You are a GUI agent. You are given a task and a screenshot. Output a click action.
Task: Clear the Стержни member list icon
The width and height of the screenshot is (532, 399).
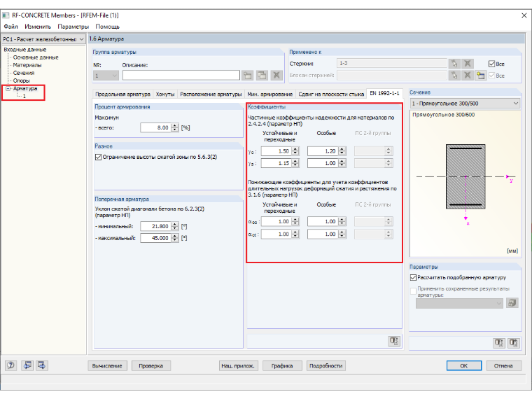pos(467,64)
